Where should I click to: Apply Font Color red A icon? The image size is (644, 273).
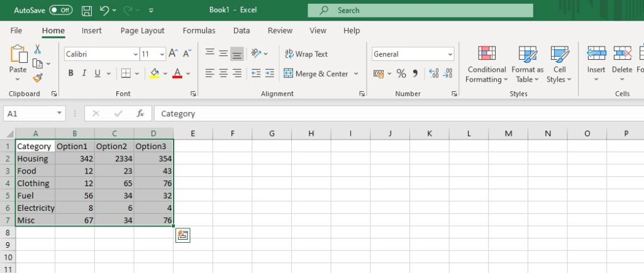(x=177, y=74)
